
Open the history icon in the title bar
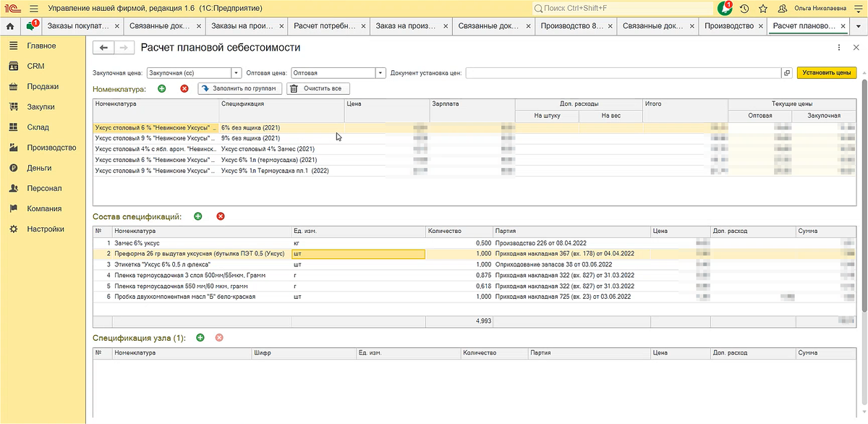pyautogui.click(x=744, y=8)
